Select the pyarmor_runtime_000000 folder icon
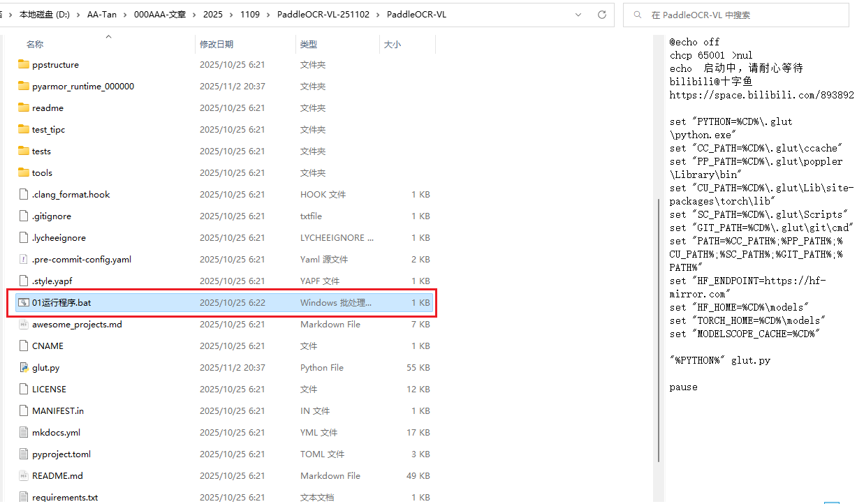Image resolution: width=857 pixels, height=504 pixels. tap(24, 87)
